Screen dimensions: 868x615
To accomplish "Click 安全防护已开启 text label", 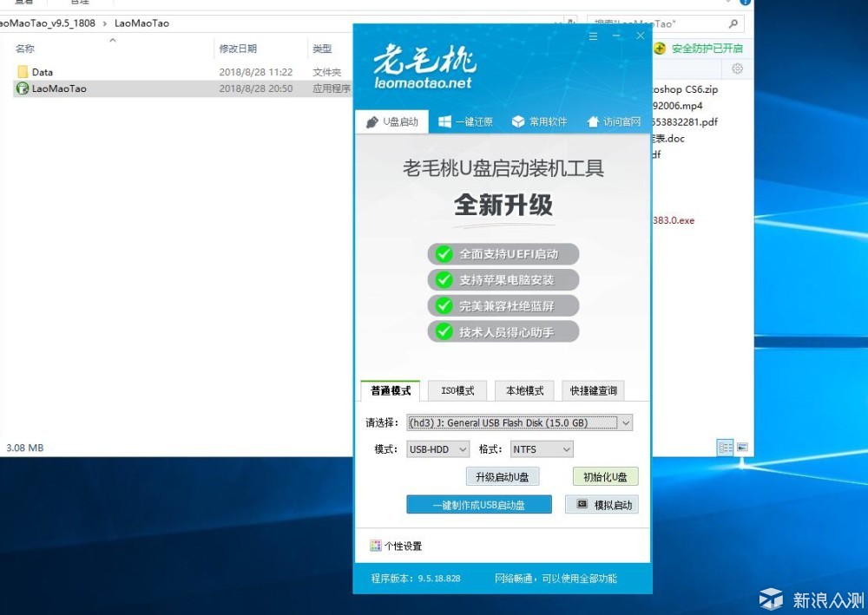I will tap(707, 48).
